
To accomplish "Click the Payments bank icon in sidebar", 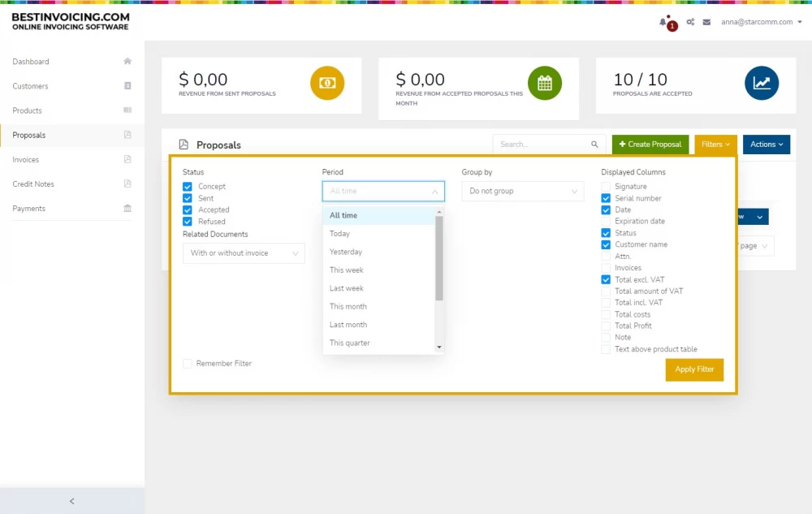I will 127,209.
